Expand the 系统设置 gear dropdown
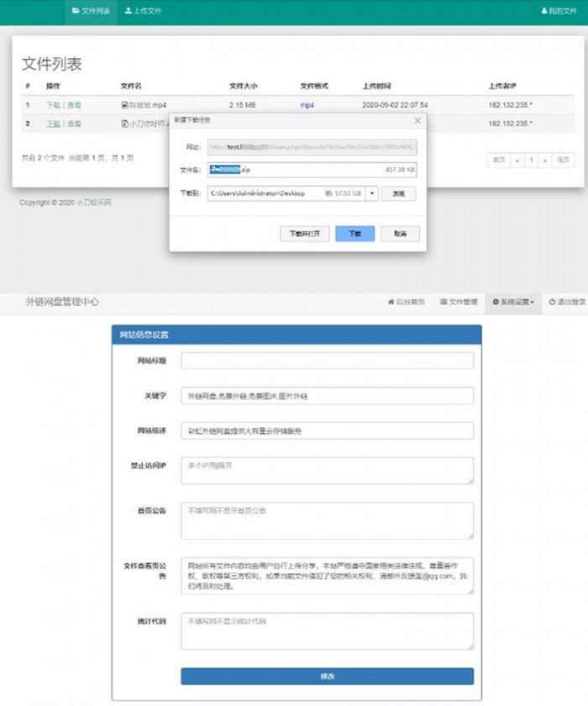 coord(513,302)
